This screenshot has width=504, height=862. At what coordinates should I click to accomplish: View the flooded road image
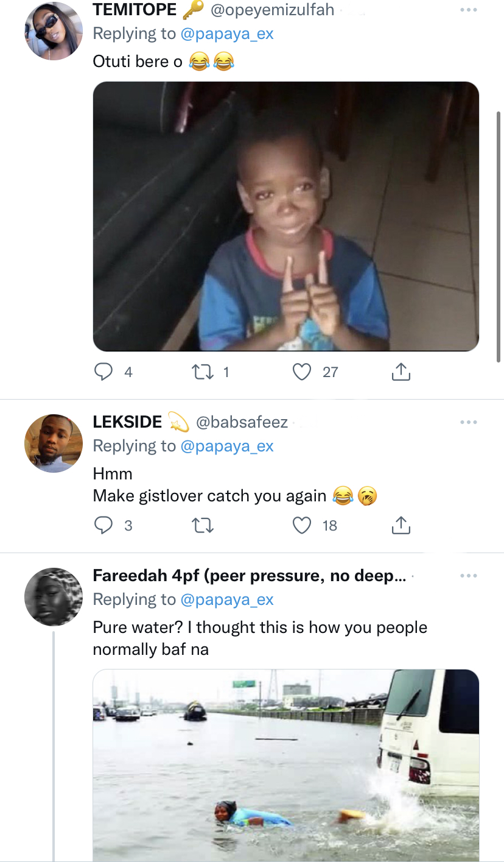286,765
